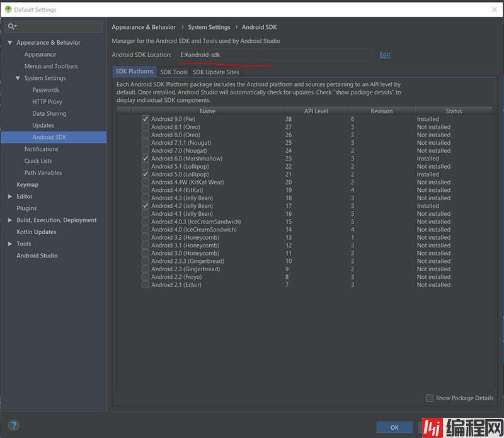The height and width of the screenshot is (438, 504).
Task: Expand the Editor tree node
Action: (10, 196)
